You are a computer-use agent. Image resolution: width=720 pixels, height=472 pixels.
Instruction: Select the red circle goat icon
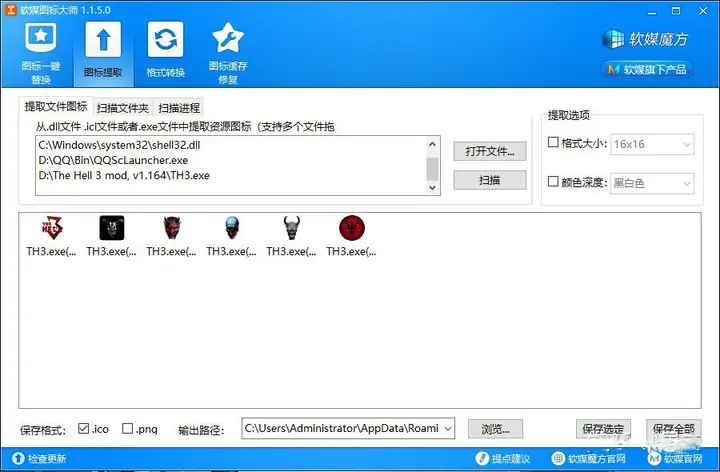coord(352,228)
